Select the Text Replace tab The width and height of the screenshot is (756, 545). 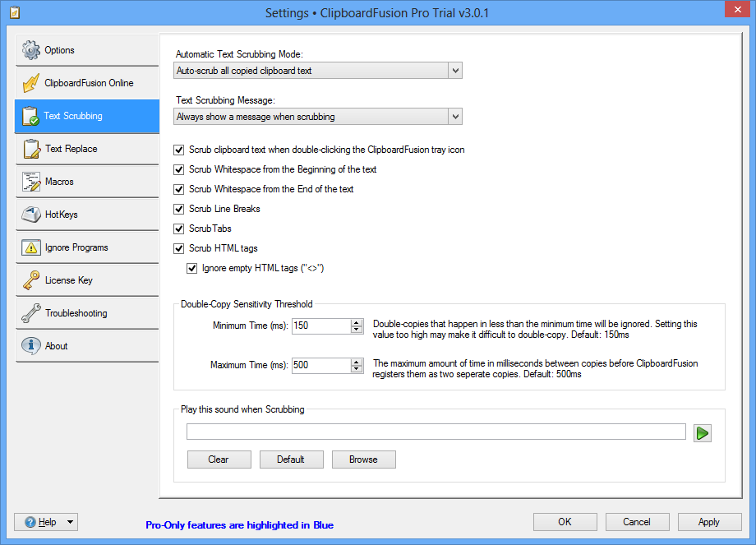(x=87, y=149)
